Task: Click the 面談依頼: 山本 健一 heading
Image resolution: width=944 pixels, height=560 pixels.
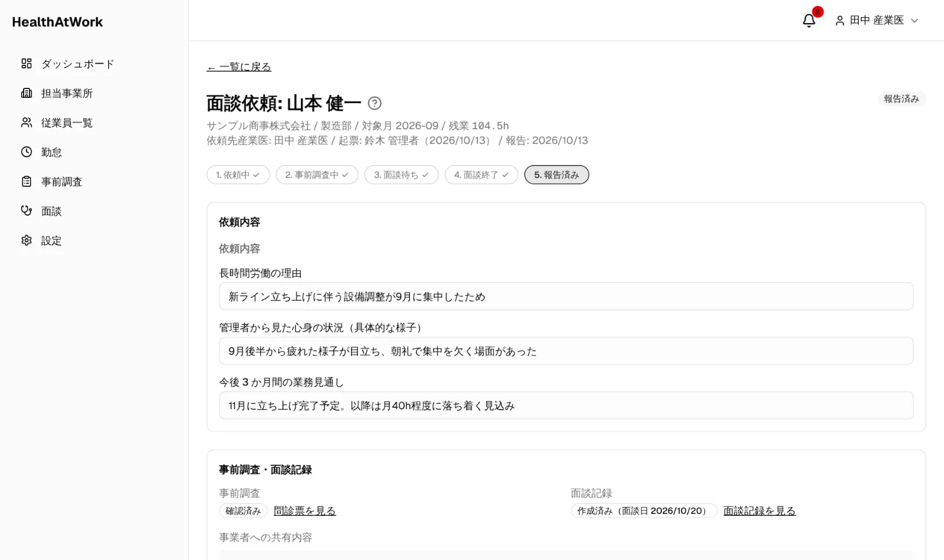Action: click(x=283, y=103)
